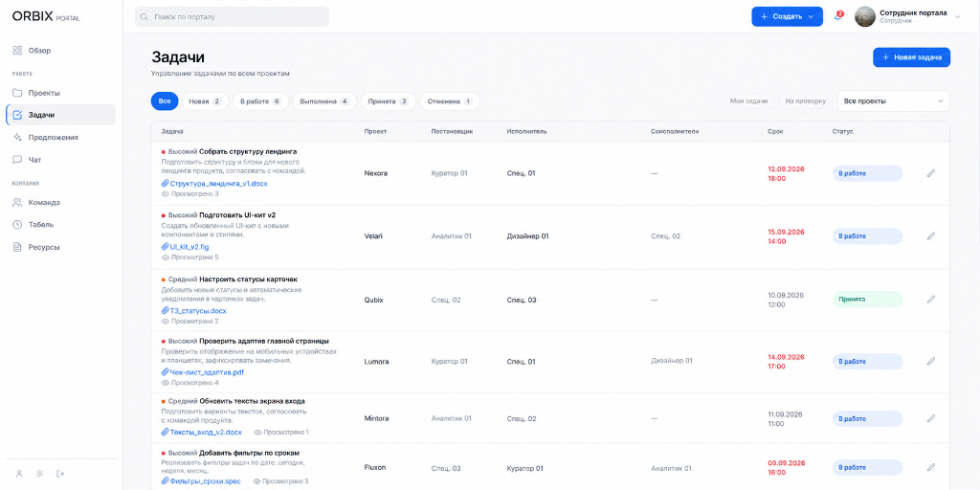Image resolution: width=980 pixels, height=490 pixels.
Task: Open the attachment Тексты_вход_v2.docx
Action: 201,432
